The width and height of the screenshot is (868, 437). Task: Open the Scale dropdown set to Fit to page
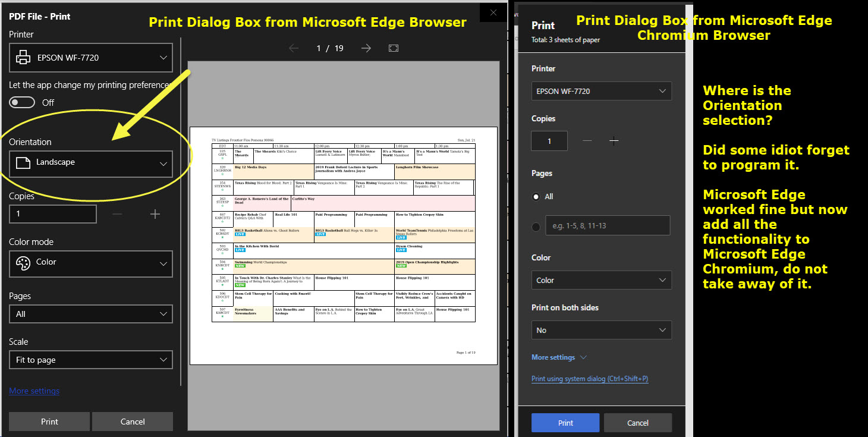pyautogui.click(x=90, y=360)
